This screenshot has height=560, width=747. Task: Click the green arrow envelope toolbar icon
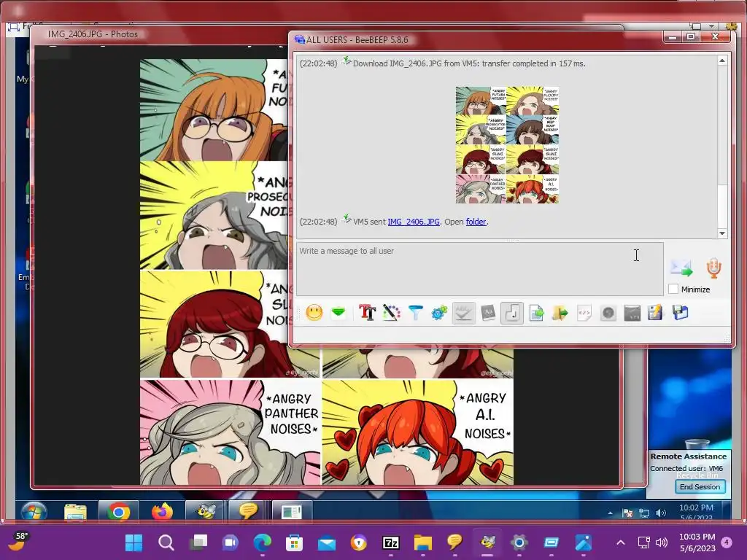pos(338,313)
